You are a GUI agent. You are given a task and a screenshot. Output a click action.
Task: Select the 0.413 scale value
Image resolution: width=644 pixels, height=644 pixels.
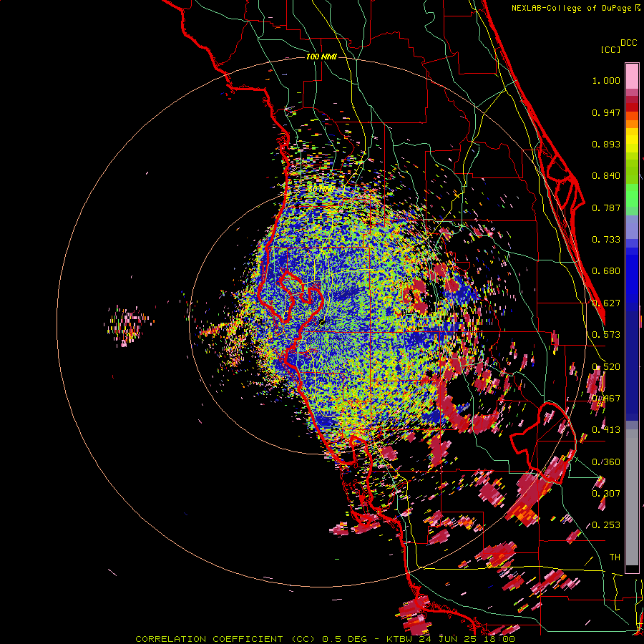click(x=606, y=430)
